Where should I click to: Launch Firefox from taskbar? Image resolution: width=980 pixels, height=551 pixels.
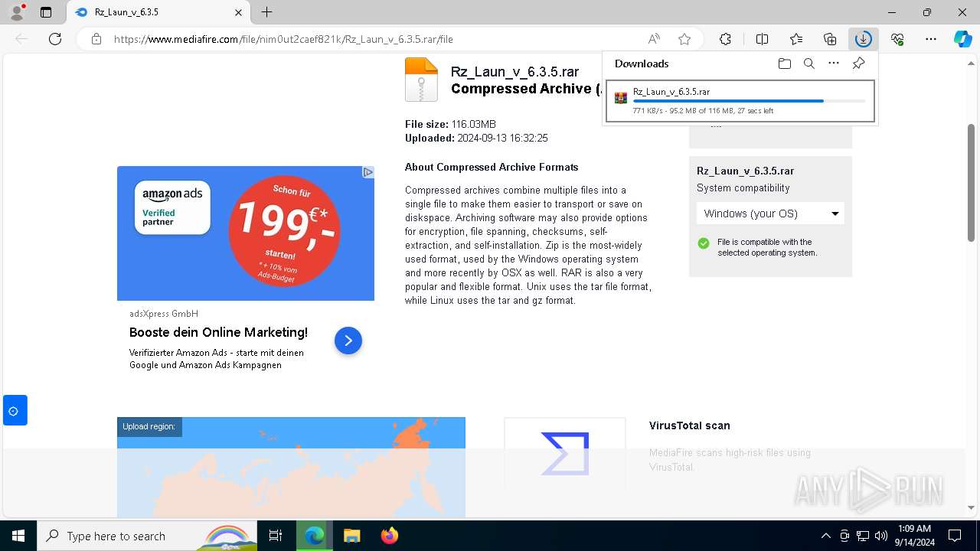tap(389, 536)
